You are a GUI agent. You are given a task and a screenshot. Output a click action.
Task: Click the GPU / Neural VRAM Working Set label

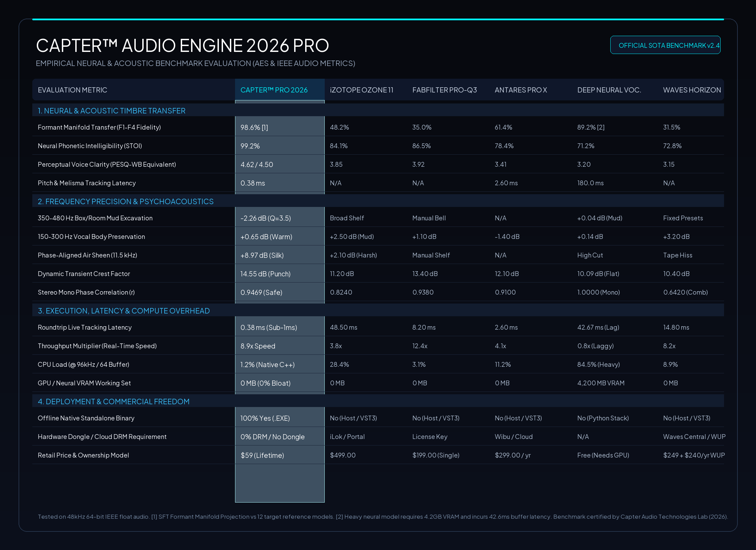(x=84, y=383)
